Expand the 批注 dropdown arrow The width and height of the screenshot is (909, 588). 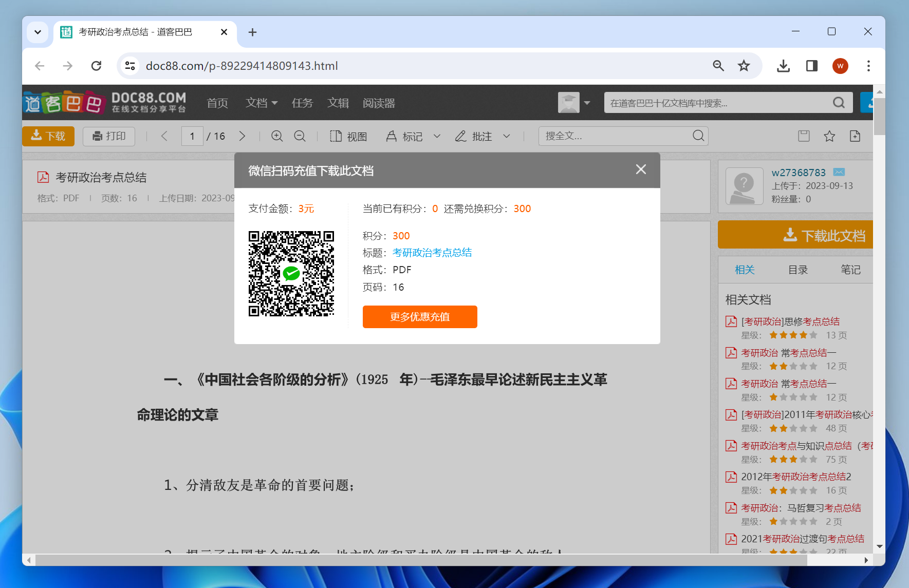[x=507, y=136]
